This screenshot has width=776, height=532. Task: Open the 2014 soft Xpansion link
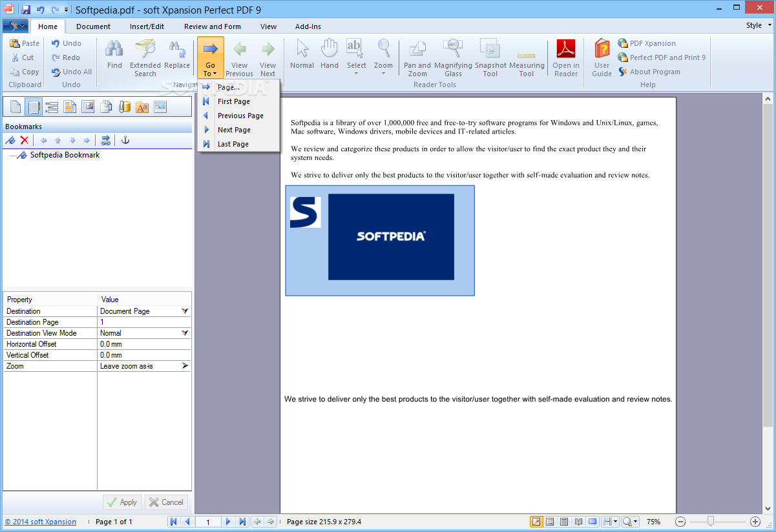[41, 522]
